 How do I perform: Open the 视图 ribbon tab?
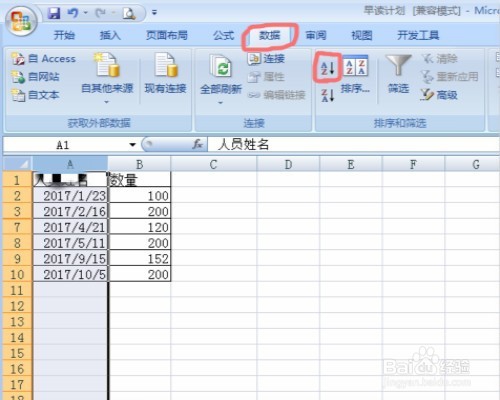click(362, 35)
